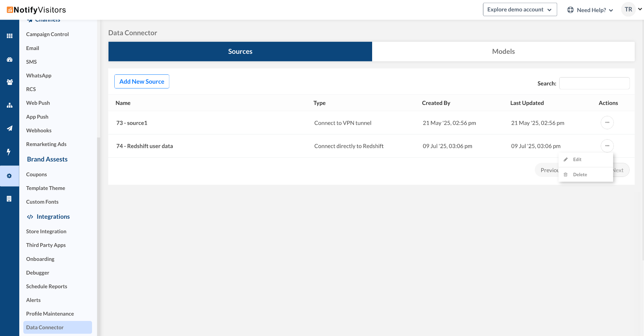Click the '74 - Redshift user data' row name

(145, 146)
